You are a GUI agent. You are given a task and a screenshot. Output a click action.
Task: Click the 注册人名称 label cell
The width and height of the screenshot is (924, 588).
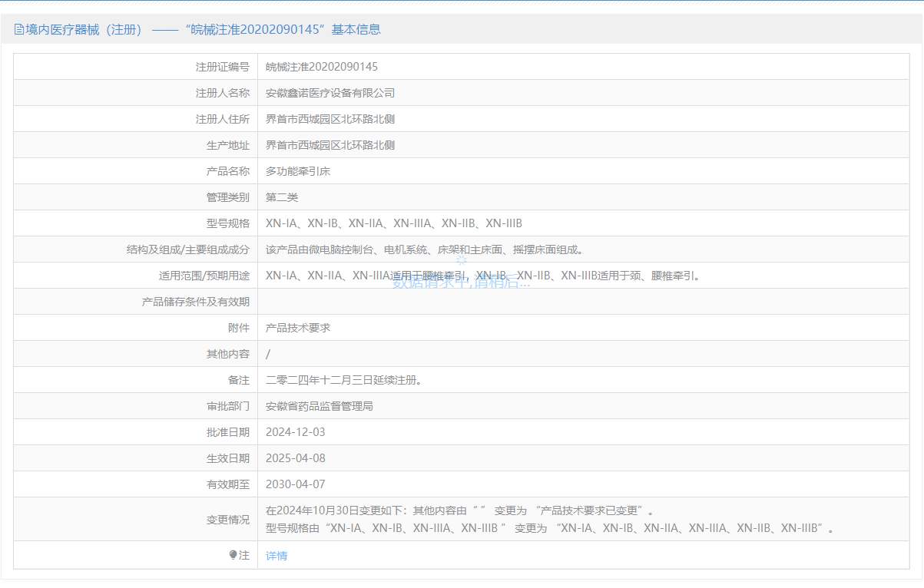coord(135,93)
